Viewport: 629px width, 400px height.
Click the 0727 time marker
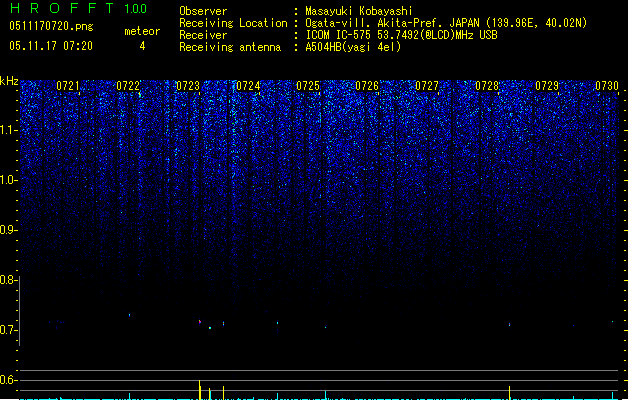(x=427, y=86)
